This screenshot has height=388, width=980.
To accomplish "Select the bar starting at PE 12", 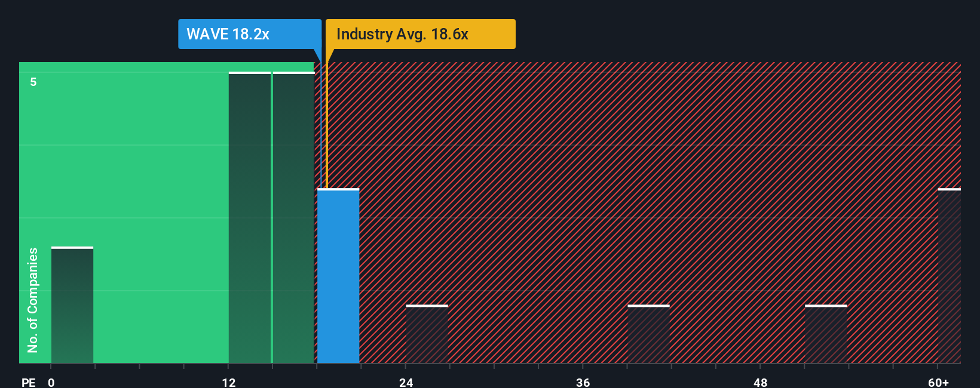I will pos(250,217).
